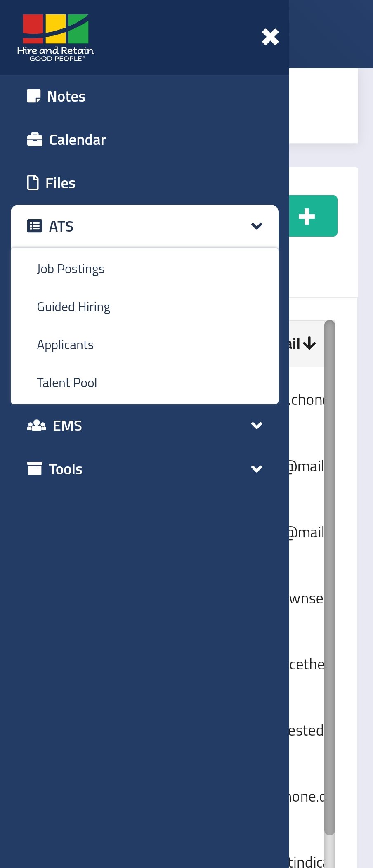
Task: Close the sidebar with the X icon
Action: click(270, 37)
